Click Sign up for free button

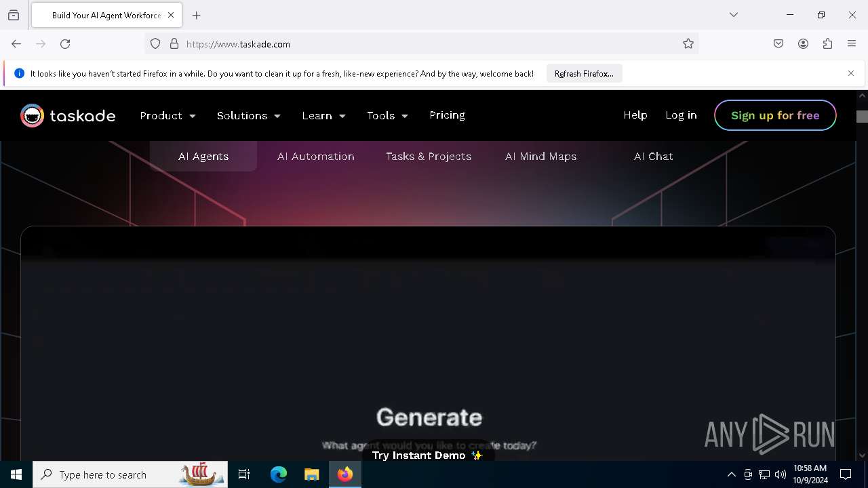[775, 115]
